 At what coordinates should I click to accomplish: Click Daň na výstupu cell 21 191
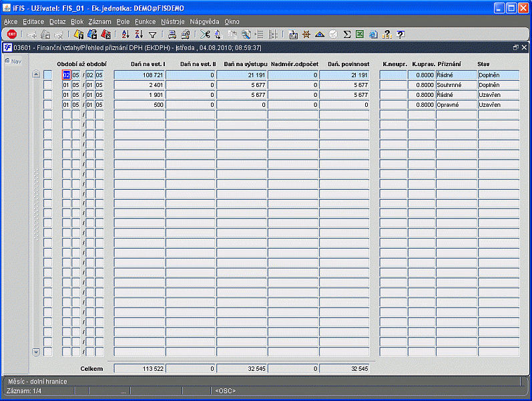(242, 75)
